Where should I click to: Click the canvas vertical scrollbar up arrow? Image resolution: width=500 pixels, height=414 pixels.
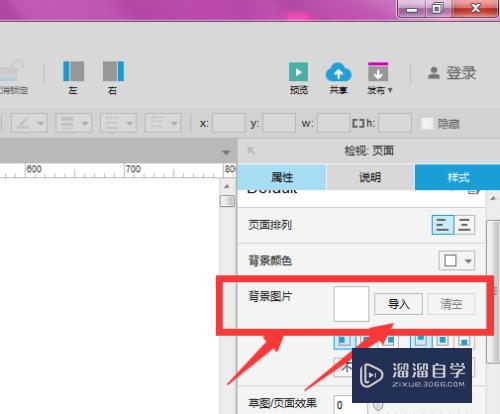[x=227, y=186]
